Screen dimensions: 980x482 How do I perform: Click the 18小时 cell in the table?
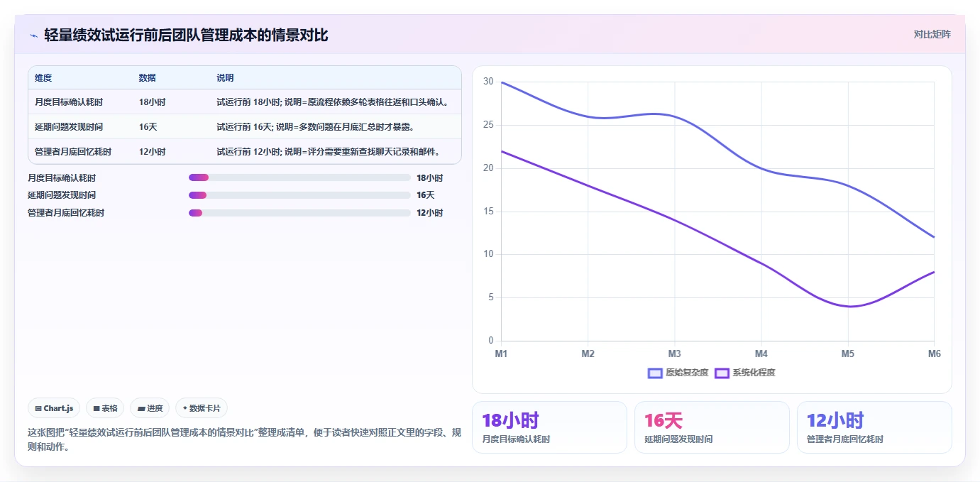[152, 102]
